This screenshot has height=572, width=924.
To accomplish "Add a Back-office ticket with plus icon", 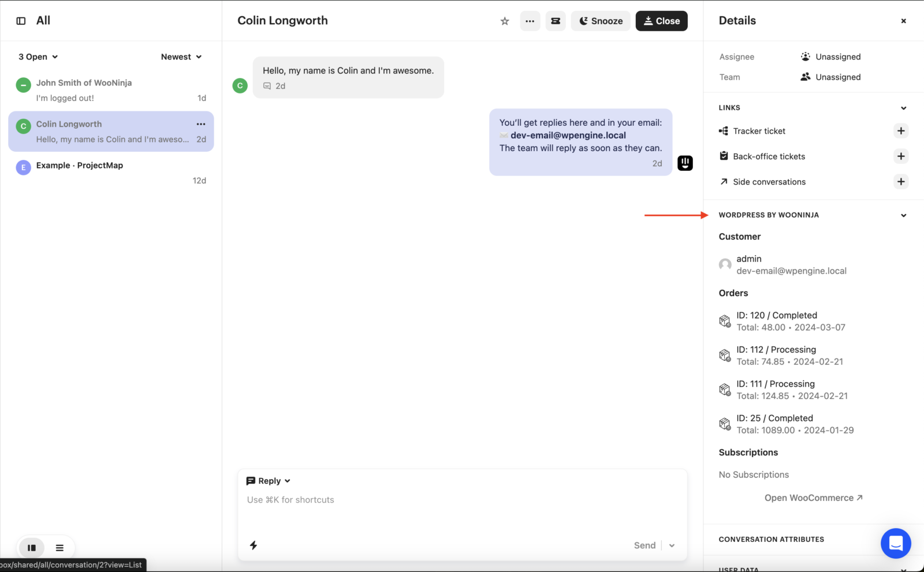I will click(900, 156).
